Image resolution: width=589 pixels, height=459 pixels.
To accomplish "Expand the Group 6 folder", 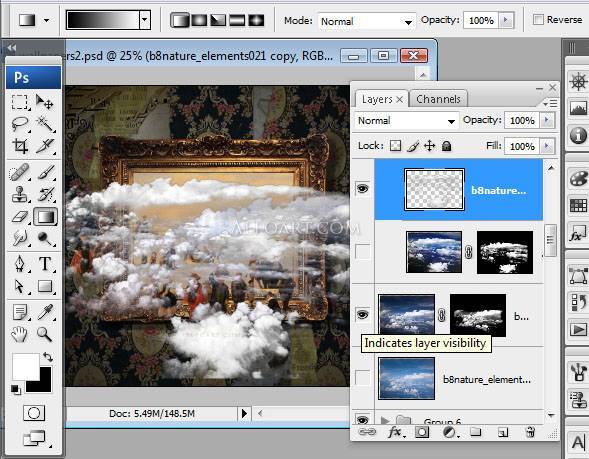I will pos(384,420).
